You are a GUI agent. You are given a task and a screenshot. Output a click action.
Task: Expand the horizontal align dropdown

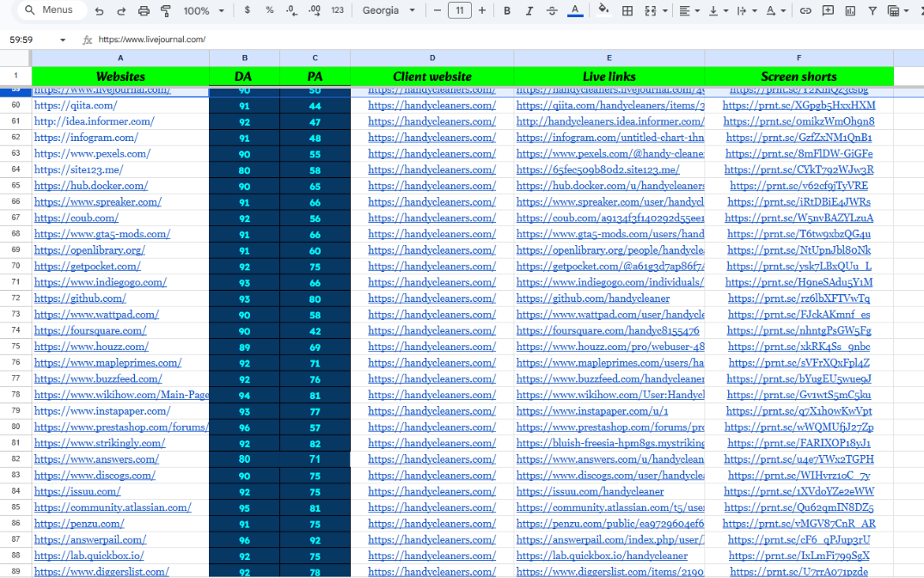click(689, 11)
